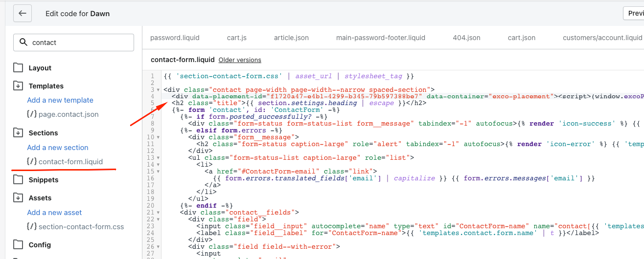Fold the anchor block at line 15
644x259 pixels.
[x=158, y=172]
